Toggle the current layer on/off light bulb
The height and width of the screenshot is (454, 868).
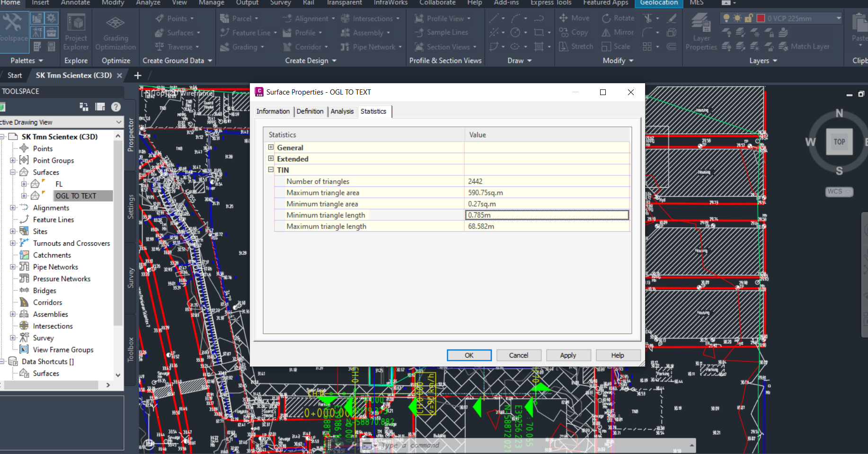(726, 18)
